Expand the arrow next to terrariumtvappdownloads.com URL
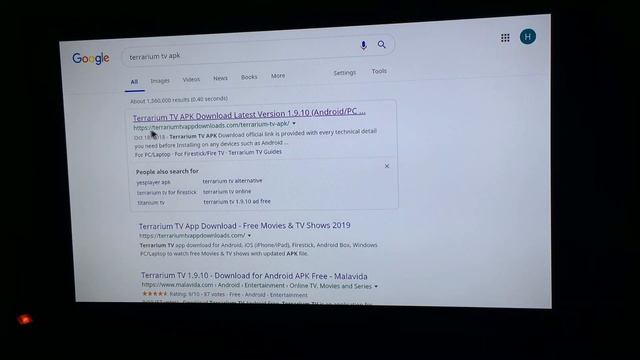The width and height of the screenshot is (640, 360). coord(249,236)
